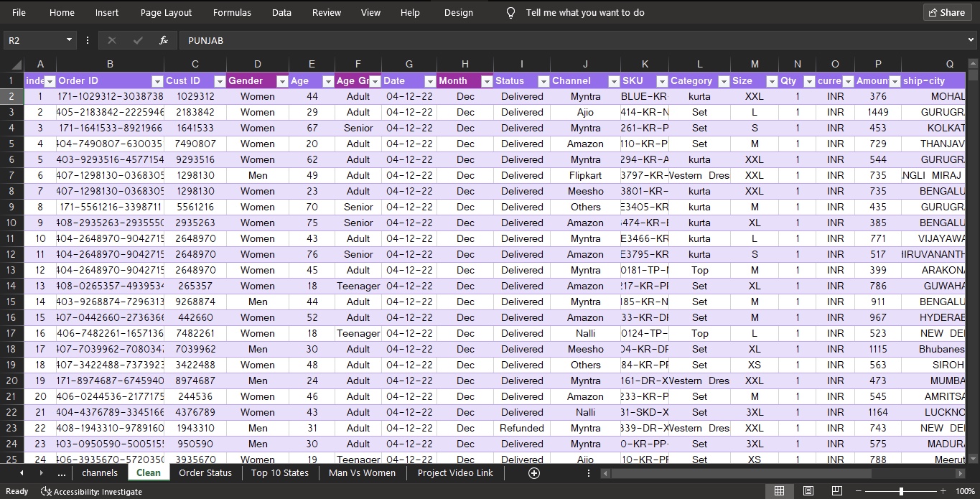This screenshot has height=499, width=980.
Task: Switch to Page Break Preview view
Action: click(836, 491)
